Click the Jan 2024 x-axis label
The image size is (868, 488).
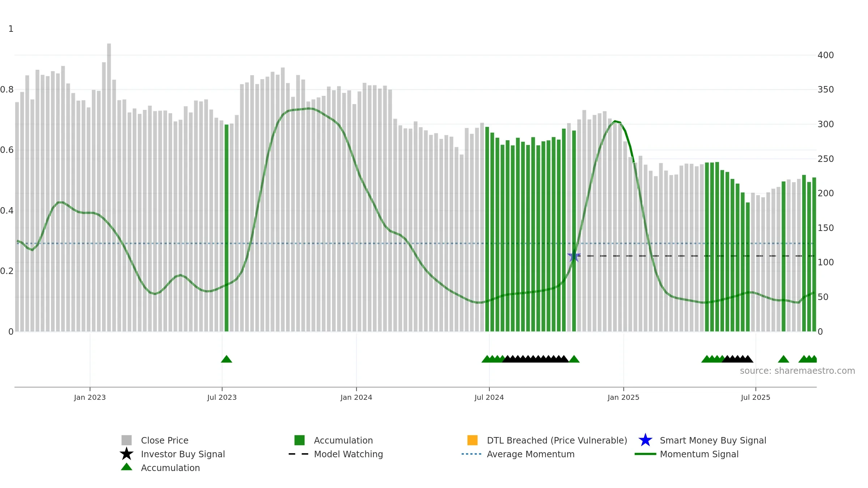click(356, 398)
